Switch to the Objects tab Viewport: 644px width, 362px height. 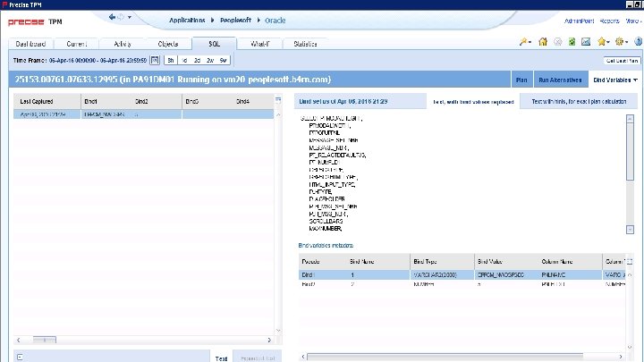click(168, 44)
